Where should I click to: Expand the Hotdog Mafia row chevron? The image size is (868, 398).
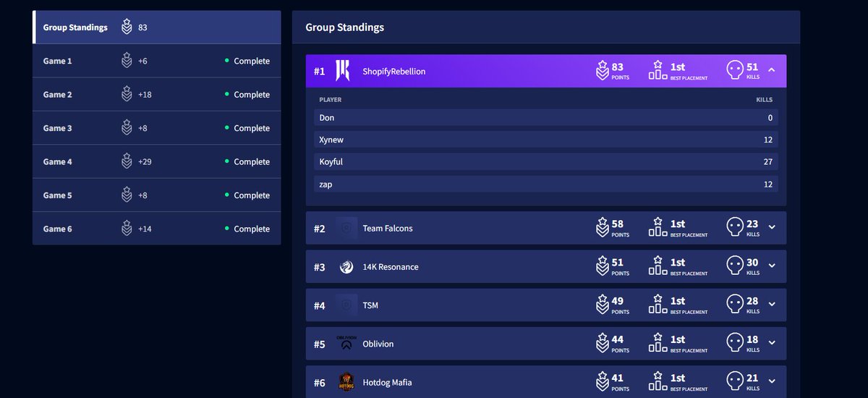(772, 381)
